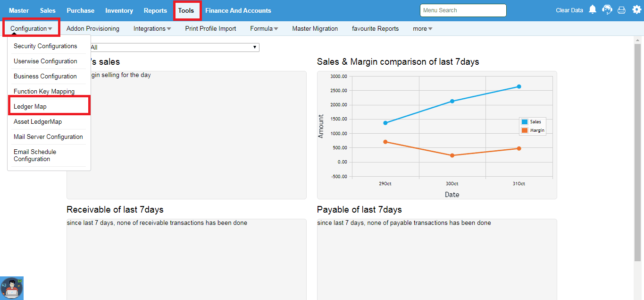Click the Clear Data link
The width and height of the screenshot is (644, 300).
pyautogui.click(x=569, y=10)
